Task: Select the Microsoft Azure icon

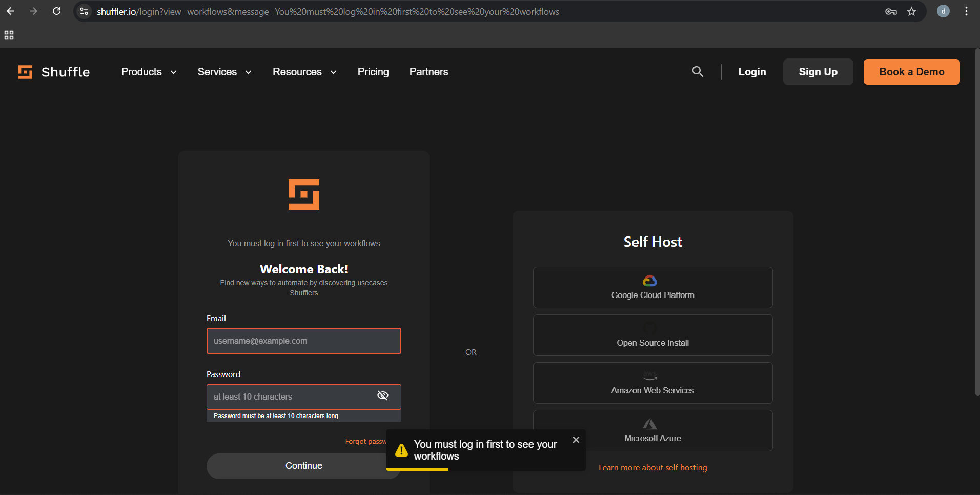Action: (x=649, y=424)
